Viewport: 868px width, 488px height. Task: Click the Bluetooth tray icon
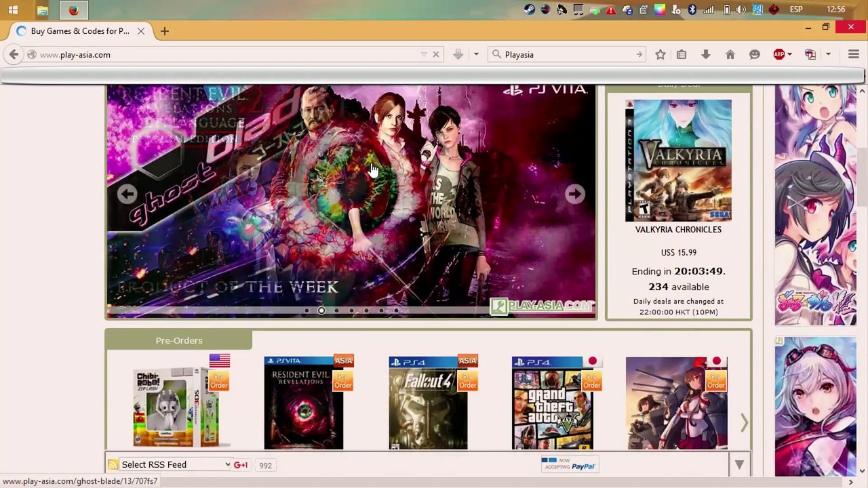[x=692, y=9]
